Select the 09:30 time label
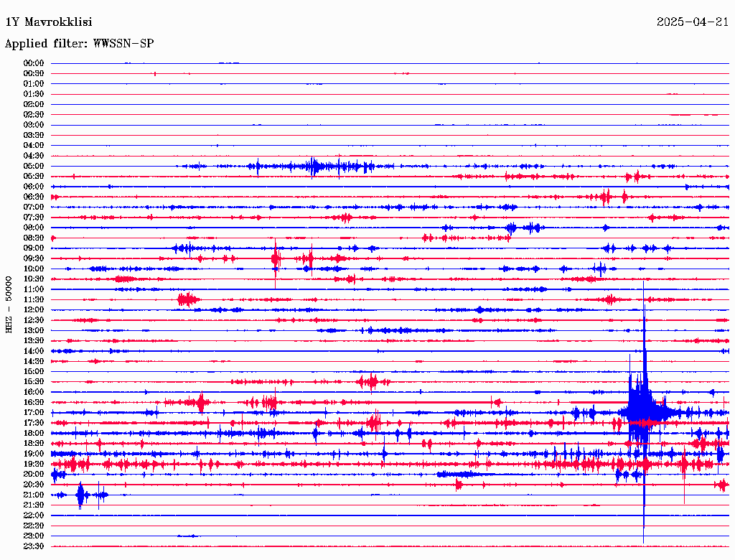 click(x=34, y=259)
